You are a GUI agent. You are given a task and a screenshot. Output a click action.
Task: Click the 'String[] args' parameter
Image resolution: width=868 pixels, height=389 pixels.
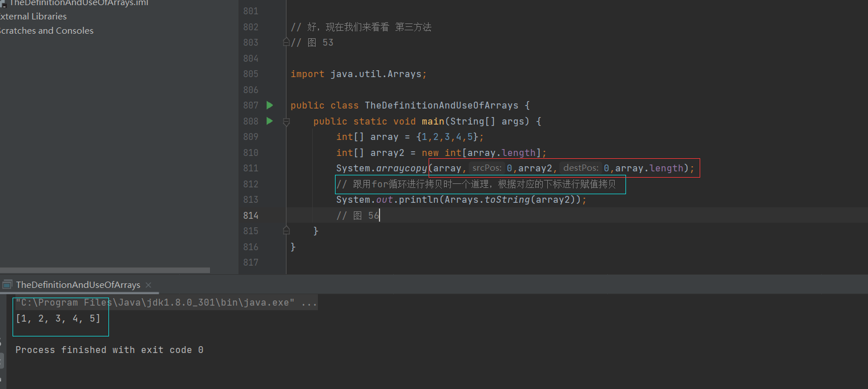tap(487, 121)
